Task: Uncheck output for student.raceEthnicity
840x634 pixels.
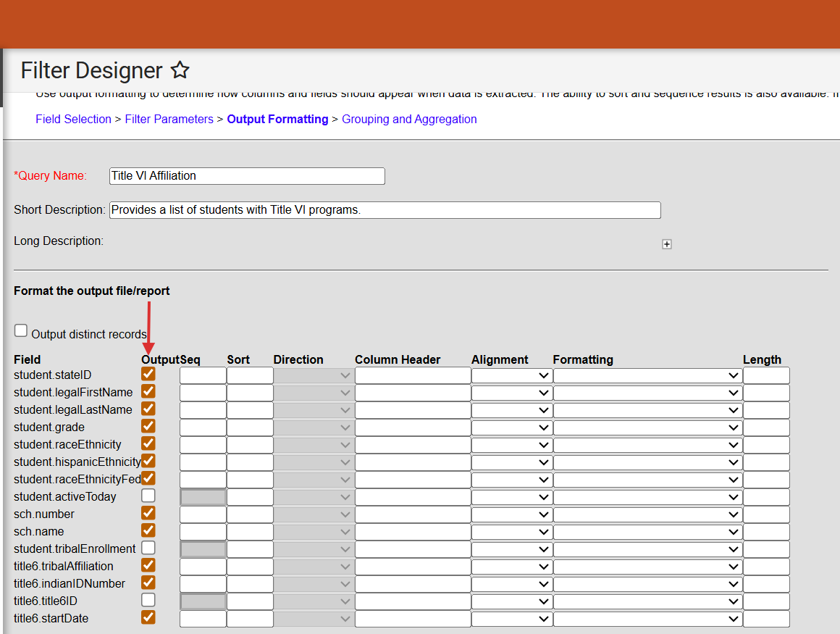Action: click(148, 443)
